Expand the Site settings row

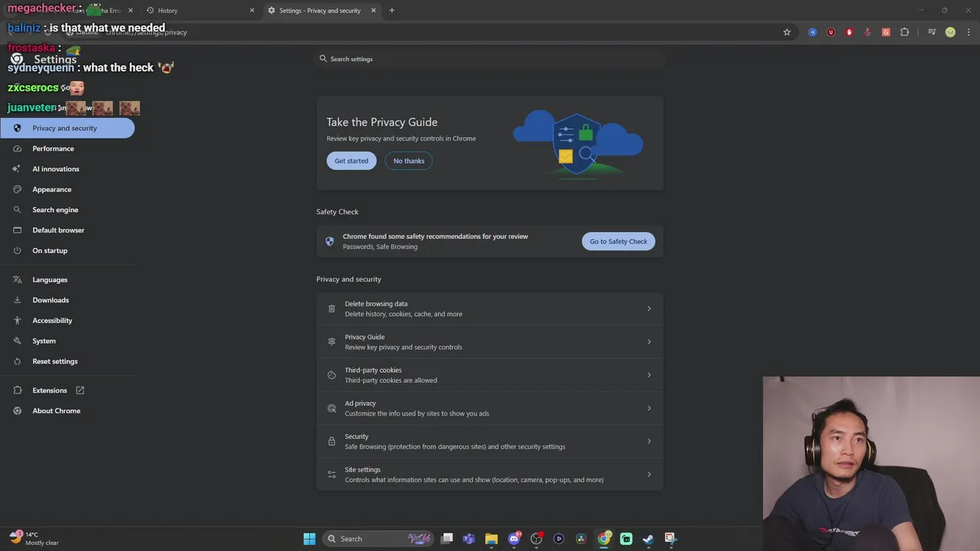click(x=490, y=474)
